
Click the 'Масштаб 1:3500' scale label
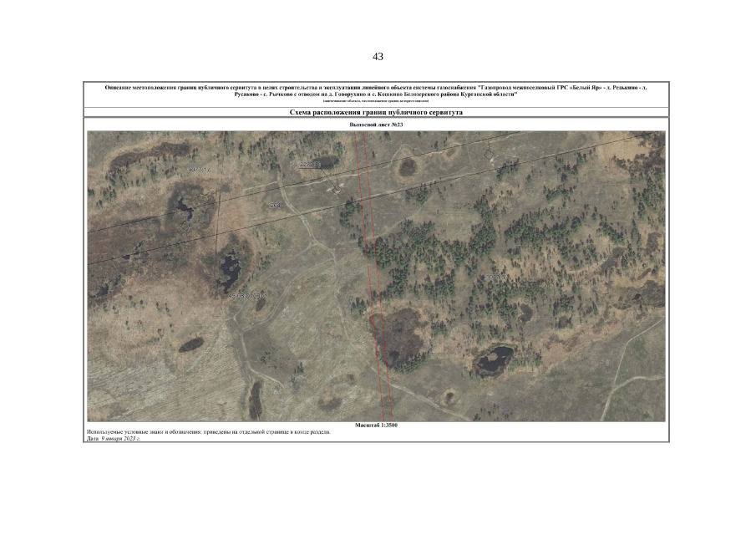(376, 425)
